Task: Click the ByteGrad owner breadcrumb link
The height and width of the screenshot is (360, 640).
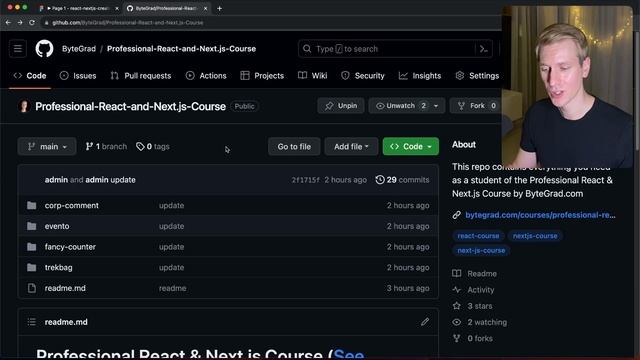Action: pyautogui.click(x=79, y=49)
